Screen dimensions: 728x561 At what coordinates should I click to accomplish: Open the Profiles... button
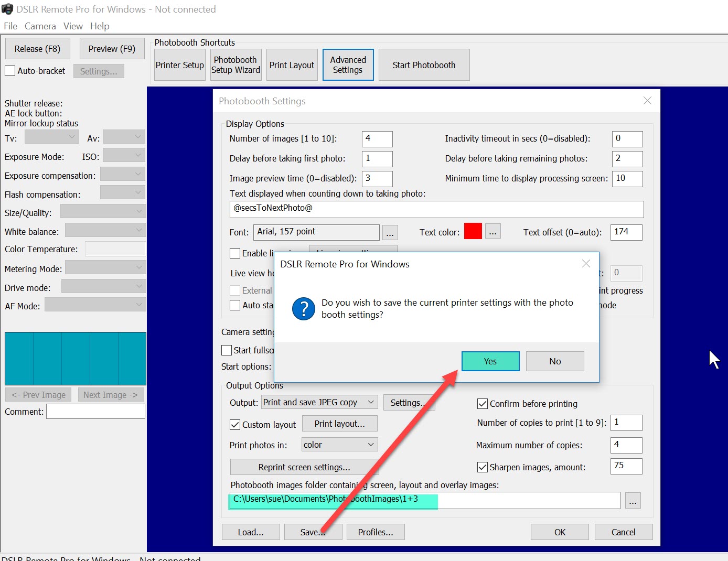(376, 532)
